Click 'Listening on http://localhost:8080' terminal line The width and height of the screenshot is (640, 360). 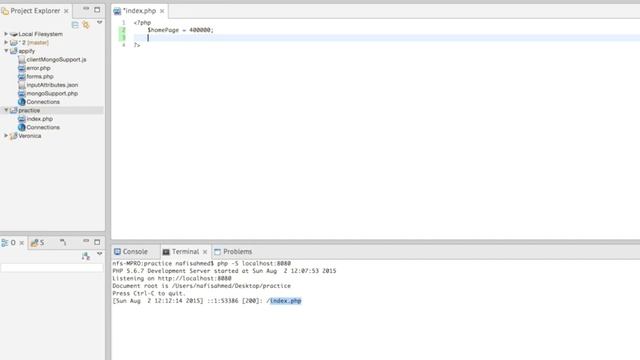tap(172, 278)
